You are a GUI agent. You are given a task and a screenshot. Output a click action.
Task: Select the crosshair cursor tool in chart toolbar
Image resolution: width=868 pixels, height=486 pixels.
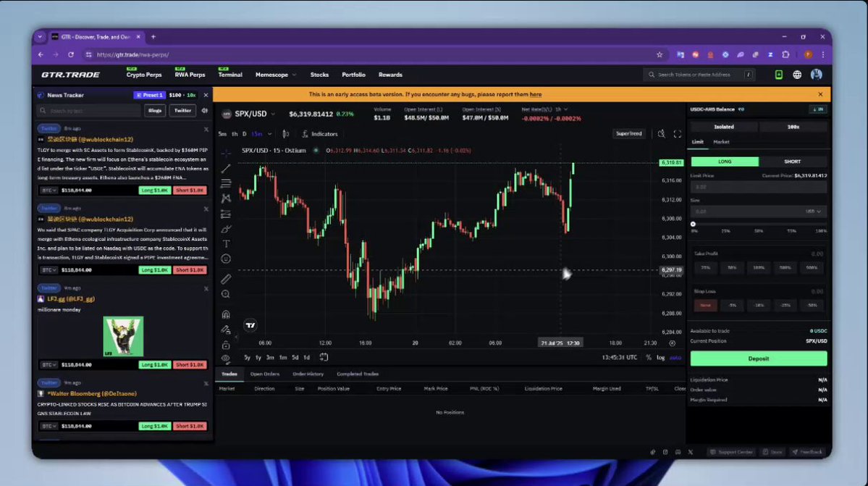click(226, 153)
